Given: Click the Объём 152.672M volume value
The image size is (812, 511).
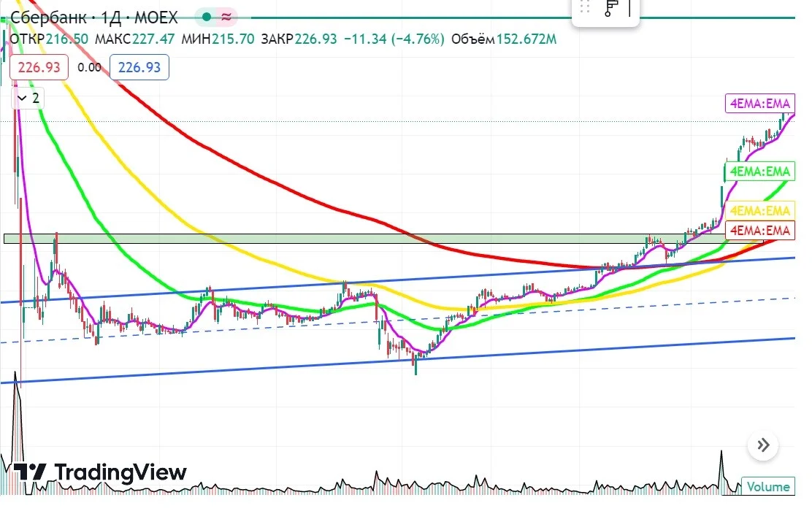Looking at the screenshot, I should pyautogui.click(x=504, y=39).
